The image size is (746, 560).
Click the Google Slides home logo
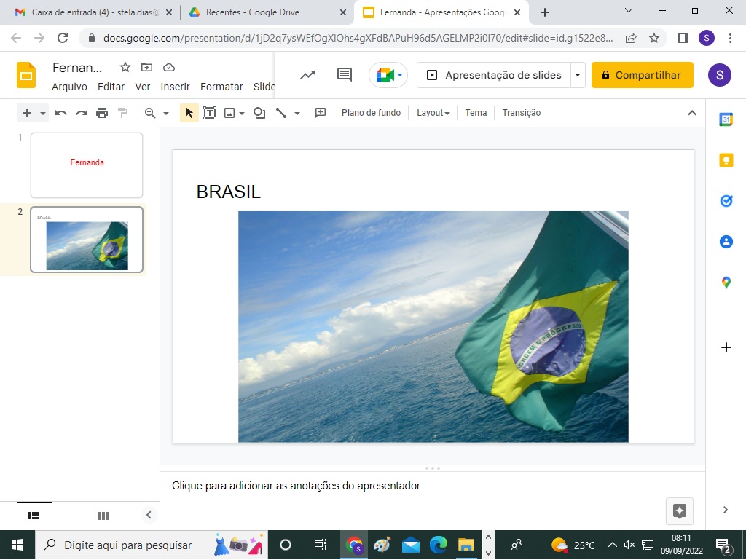point(26,75)
